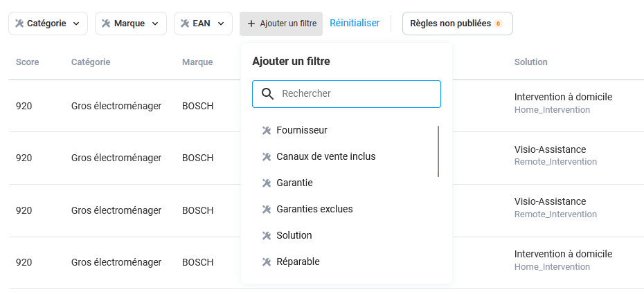
Task: Click the magnifier icon in search box
Action: [267, 94]
